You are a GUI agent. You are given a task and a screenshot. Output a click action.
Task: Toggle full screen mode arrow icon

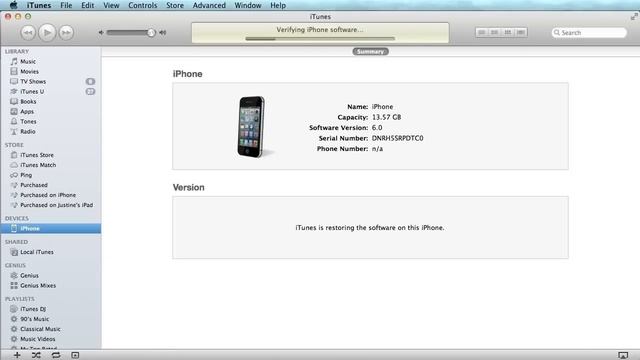coord(634,16)
